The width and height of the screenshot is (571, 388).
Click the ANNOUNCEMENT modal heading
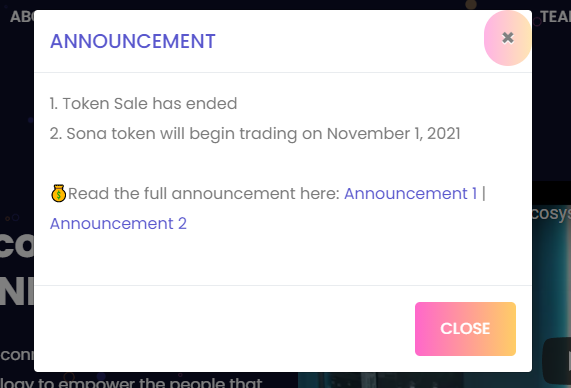point(133,41)
